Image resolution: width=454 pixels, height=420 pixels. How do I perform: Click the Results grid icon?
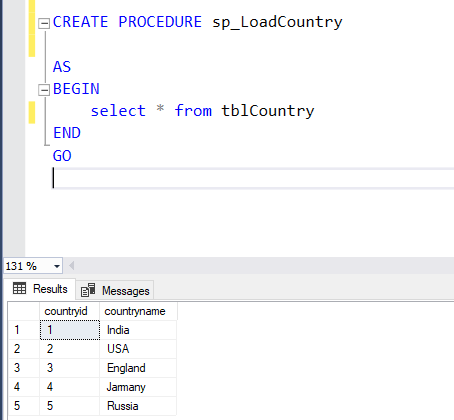[x=19, y=288]
